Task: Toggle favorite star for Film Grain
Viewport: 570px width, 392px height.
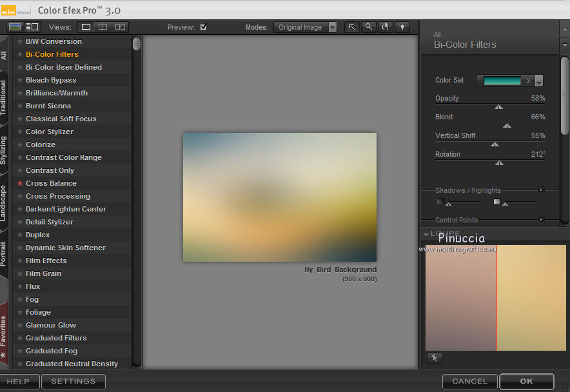Action: coord(20,274)
